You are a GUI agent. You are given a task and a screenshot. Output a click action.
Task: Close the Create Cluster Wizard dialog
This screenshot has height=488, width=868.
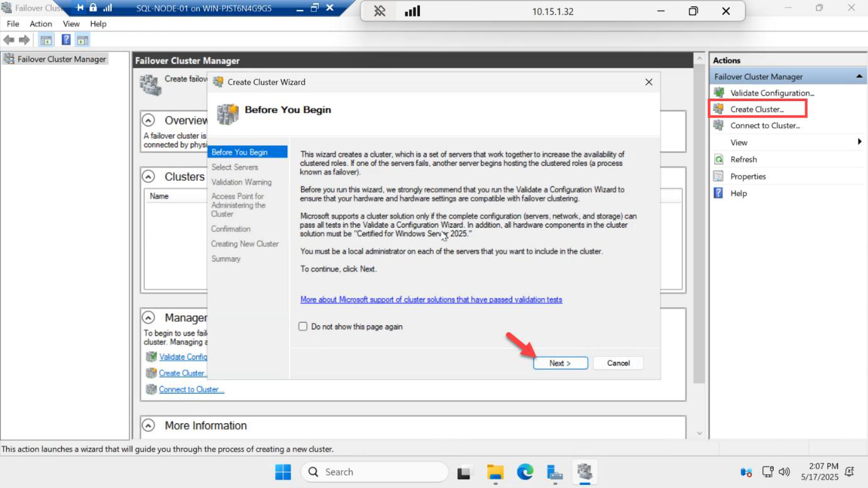[649, 82]
